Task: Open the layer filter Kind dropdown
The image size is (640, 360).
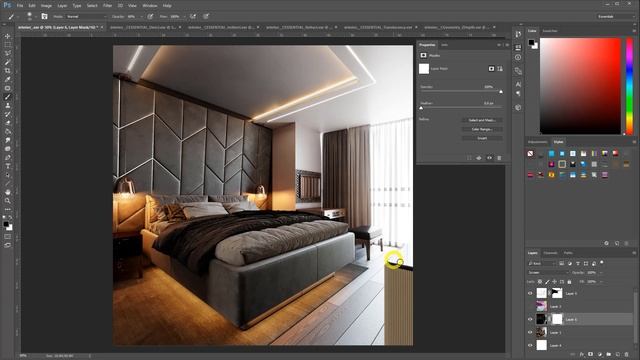Action: (542, 263)
